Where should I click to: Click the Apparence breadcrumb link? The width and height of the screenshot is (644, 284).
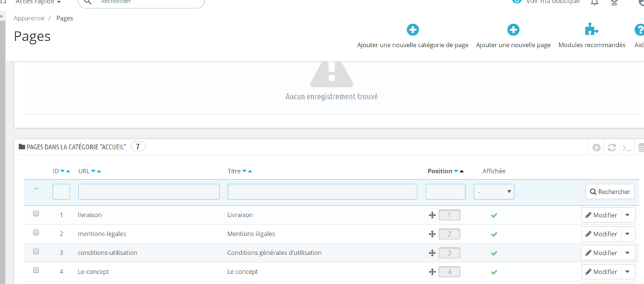click(29, 18)
